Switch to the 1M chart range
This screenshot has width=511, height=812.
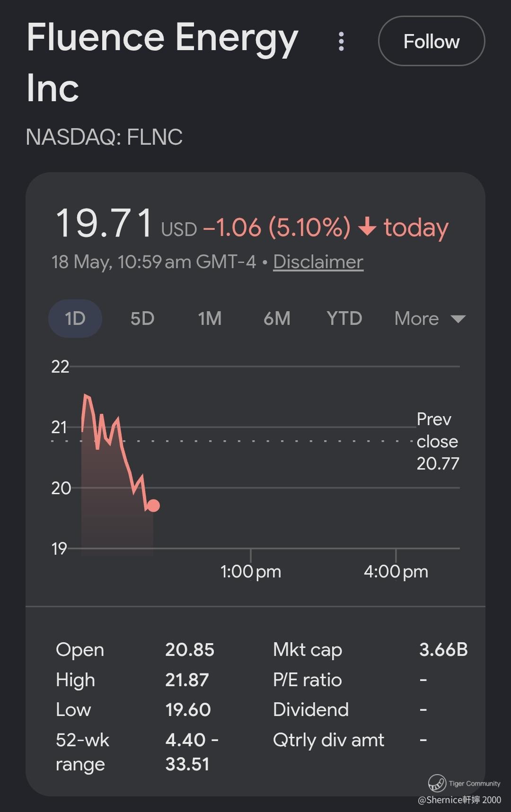tap(210, 318)
